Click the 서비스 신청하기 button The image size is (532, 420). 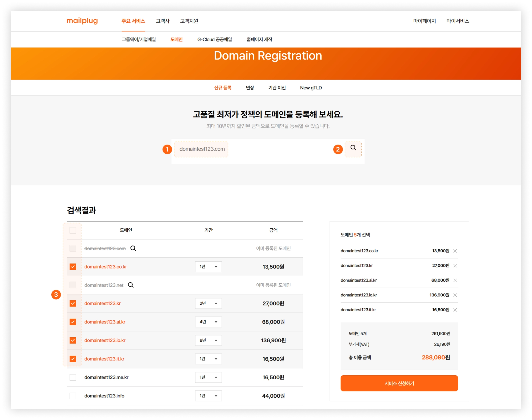[399, 383]
